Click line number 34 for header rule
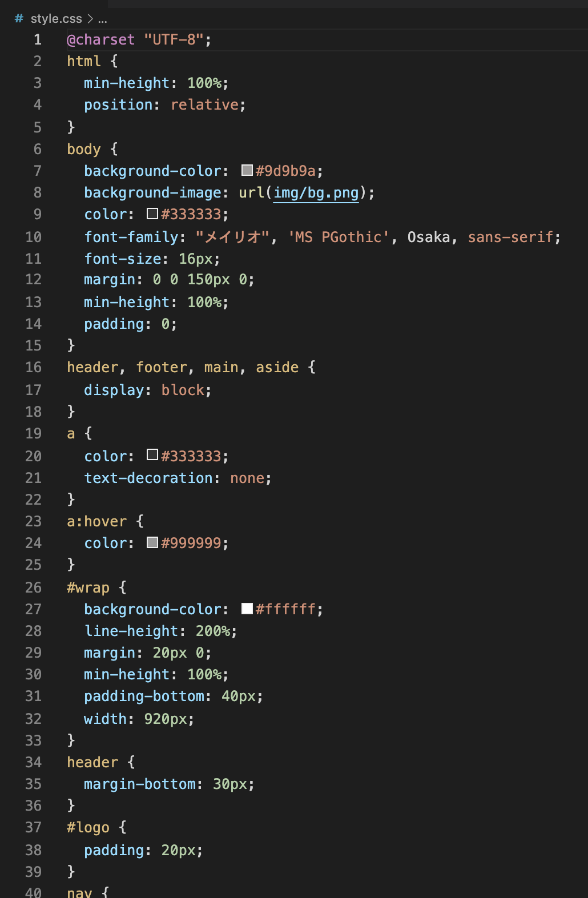Image resolution: width=588 pixels, height=898 pixels. coord(34,762)
